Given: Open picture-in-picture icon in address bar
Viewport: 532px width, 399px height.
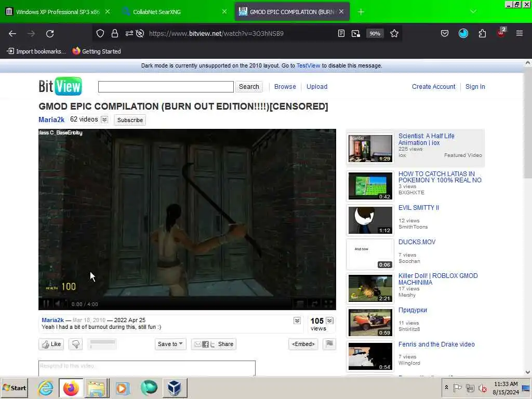Looking at the screenshot, I should pos(355,34).
